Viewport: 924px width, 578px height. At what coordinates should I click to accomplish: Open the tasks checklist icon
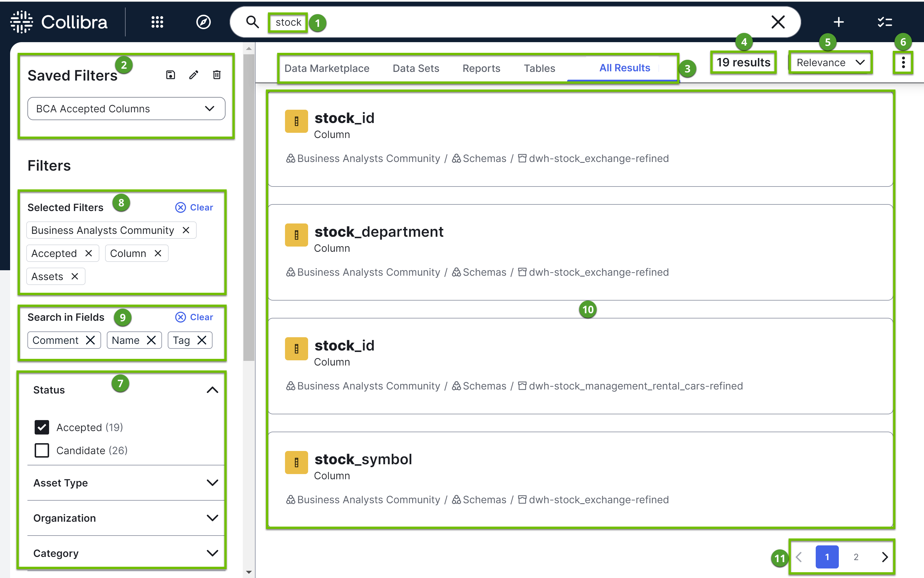[x=885, y=22]
